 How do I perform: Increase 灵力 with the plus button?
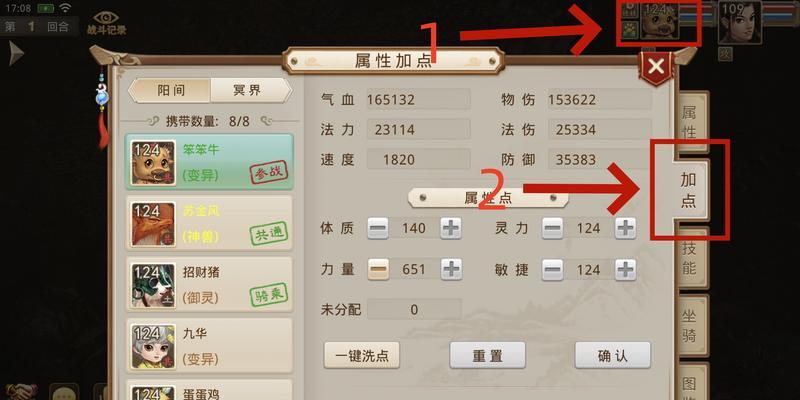625,228
